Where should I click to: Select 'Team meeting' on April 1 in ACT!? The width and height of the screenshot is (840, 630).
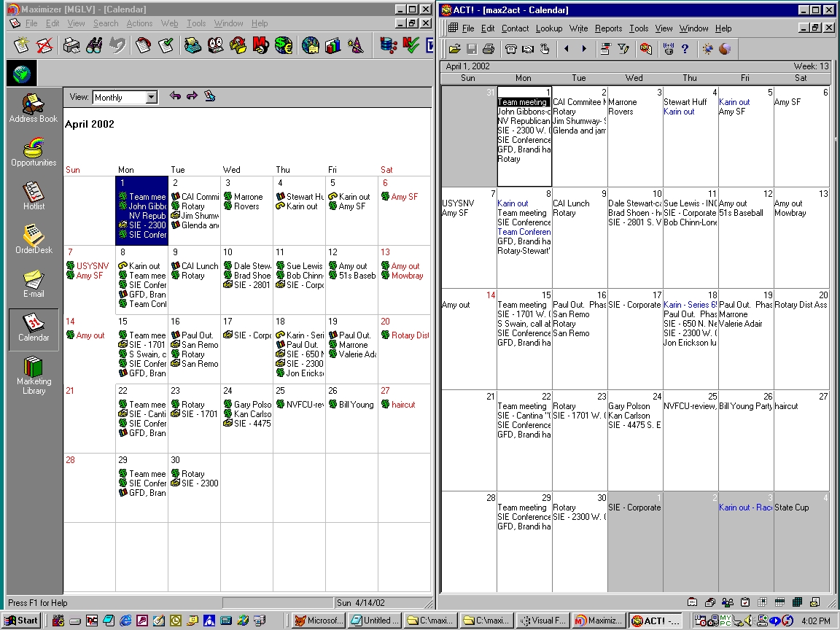pos(522,102)
